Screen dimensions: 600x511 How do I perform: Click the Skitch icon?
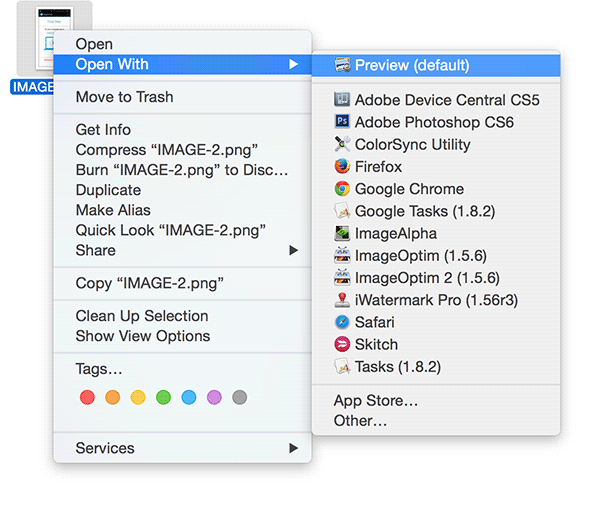pyautogui.click(x=342, y=344)
